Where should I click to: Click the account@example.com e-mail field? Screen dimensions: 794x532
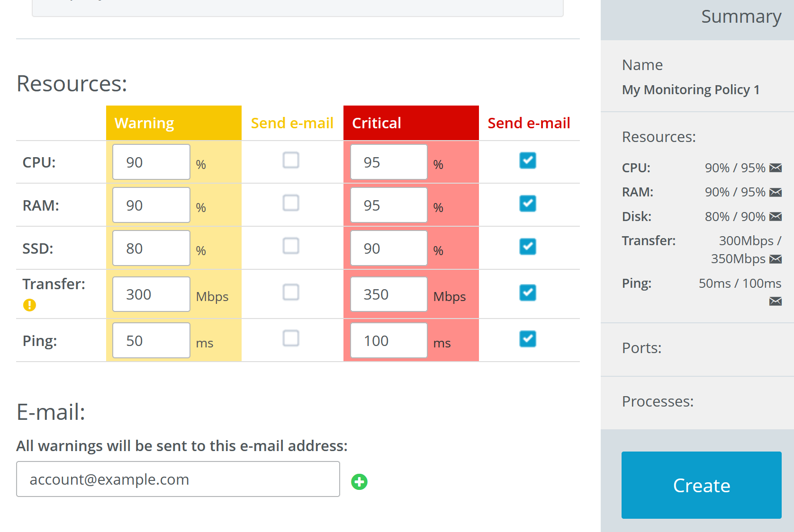[x=178, y=479]
